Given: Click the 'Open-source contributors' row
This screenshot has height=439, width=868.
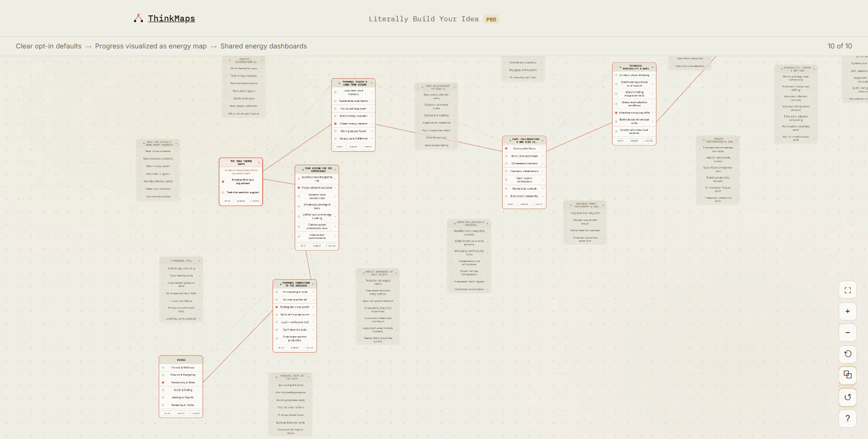Looking at the screenshot, I should coord(524,180).
